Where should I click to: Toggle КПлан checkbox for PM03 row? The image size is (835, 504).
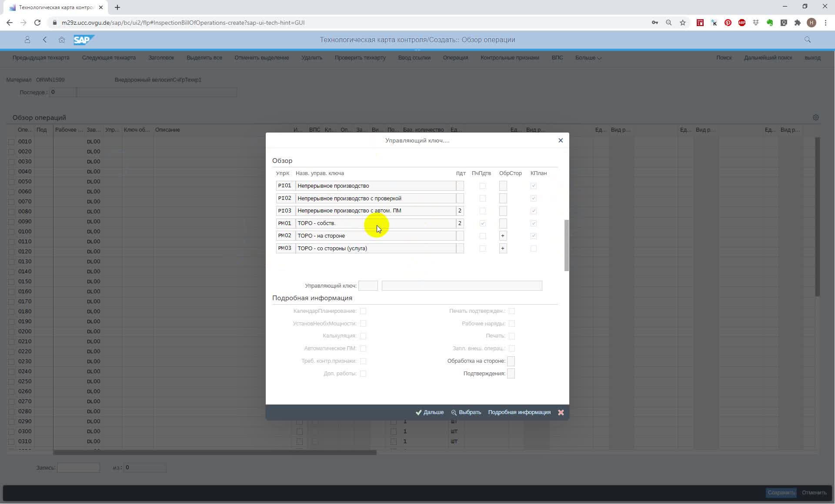point(534,249)
